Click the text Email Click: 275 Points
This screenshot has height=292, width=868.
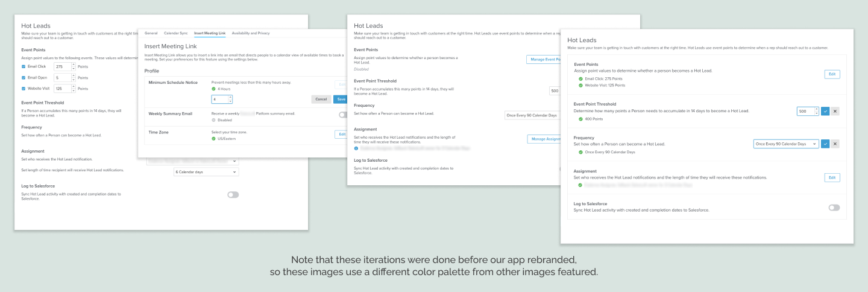click(x=603, y=78)
